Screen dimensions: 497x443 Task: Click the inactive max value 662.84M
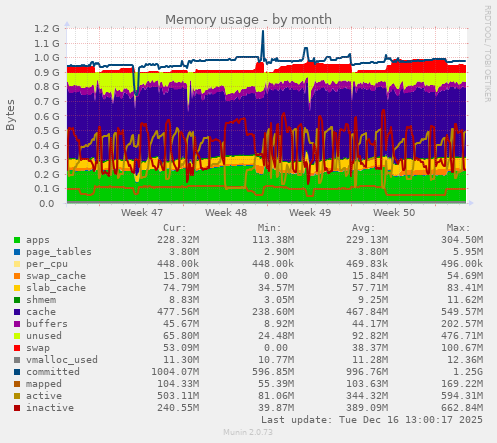coord(462,408)
